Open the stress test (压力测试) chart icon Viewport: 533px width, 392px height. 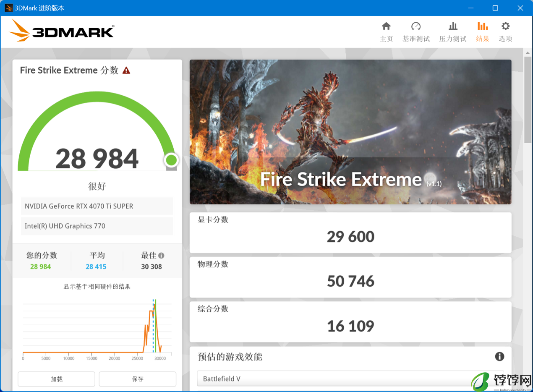[x=453, y=26]
